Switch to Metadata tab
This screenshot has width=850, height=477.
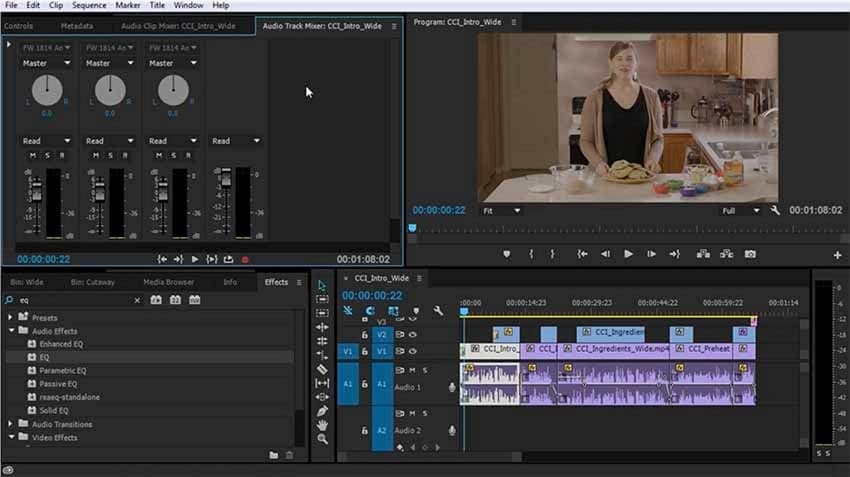pos(76,26)
